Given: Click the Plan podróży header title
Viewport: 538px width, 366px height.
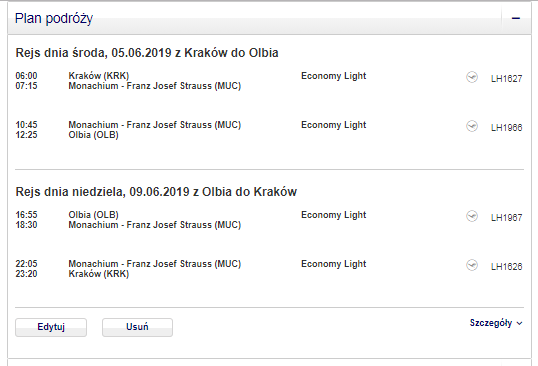Looking at the screenshot, I should pyautogui.click(x=54, y=19).
